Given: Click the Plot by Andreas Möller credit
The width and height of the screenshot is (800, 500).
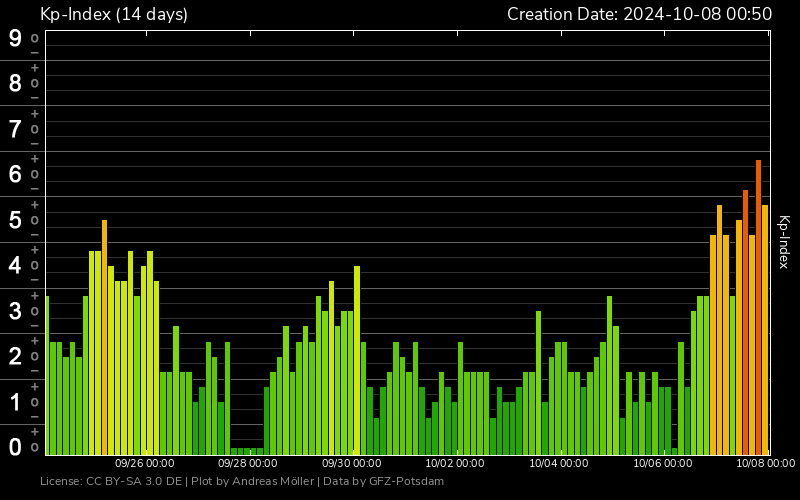Looking at the screenshot, I should [x=252, y=482].
